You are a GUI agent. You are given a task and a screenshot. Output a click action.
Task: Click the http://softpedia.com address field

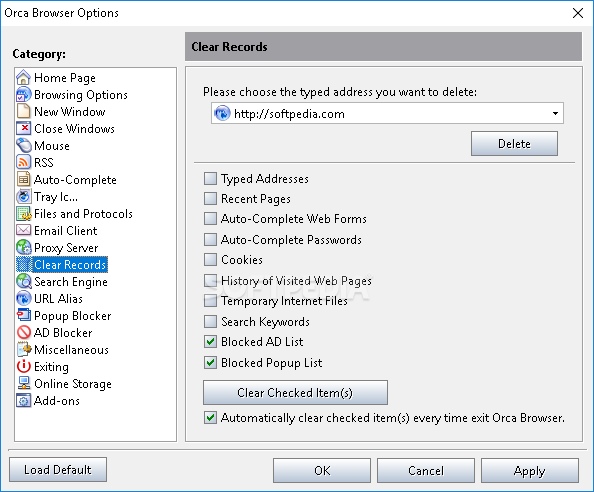coord(387,113)
